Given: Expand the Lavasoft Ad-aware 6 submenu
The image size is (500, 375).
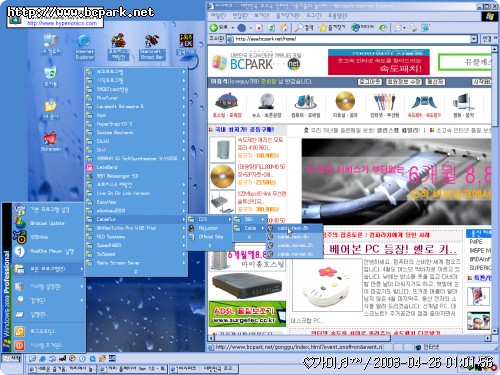Looking at the screenshot, I should [136, 107].
